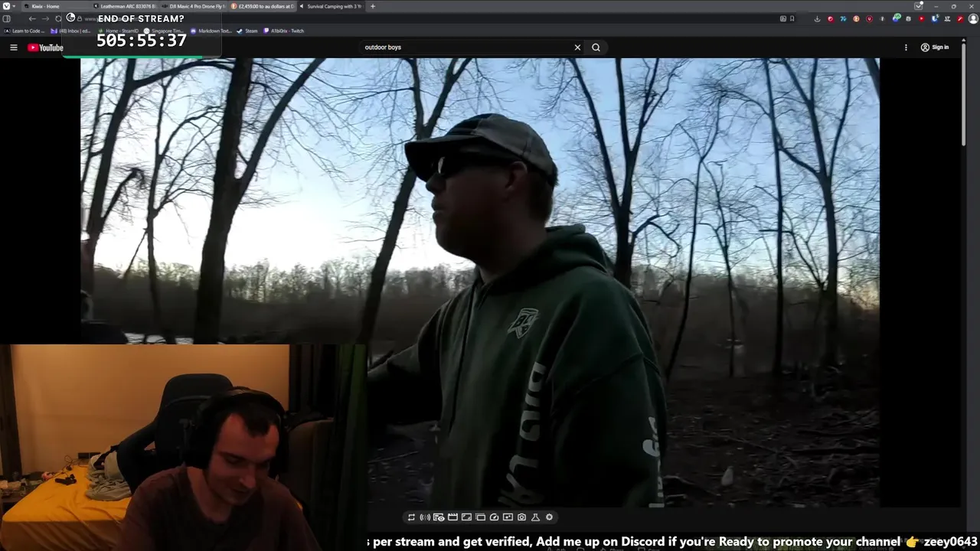The height and width of the screenshot is (551, 980).
Task: Run search with magnifier button
Action: tap(596, 47)
